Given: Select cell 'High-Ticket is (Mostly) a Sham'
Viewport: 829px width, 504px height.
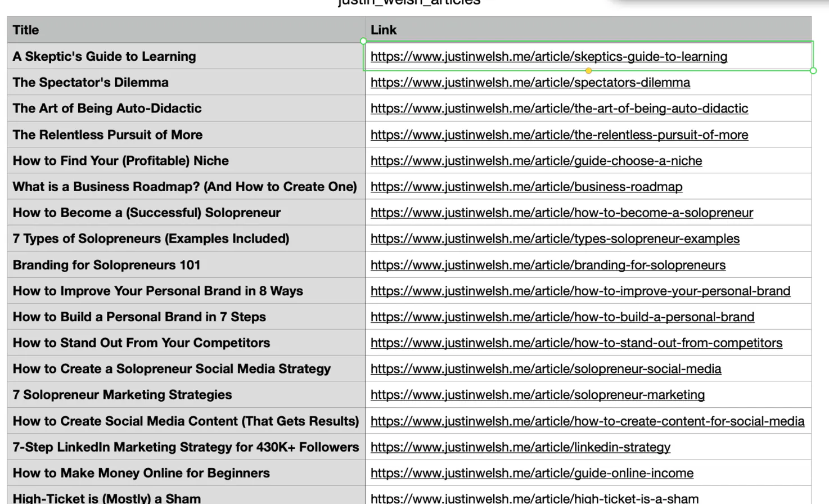Looking at the screenshot, I should [186, 496].
